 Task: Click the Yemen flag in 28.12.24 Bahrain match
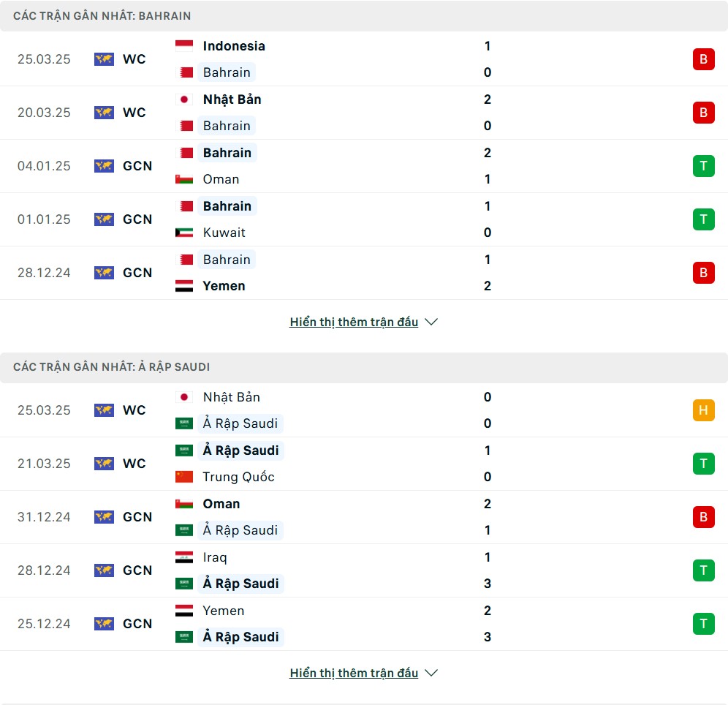(x=184, y=286)
